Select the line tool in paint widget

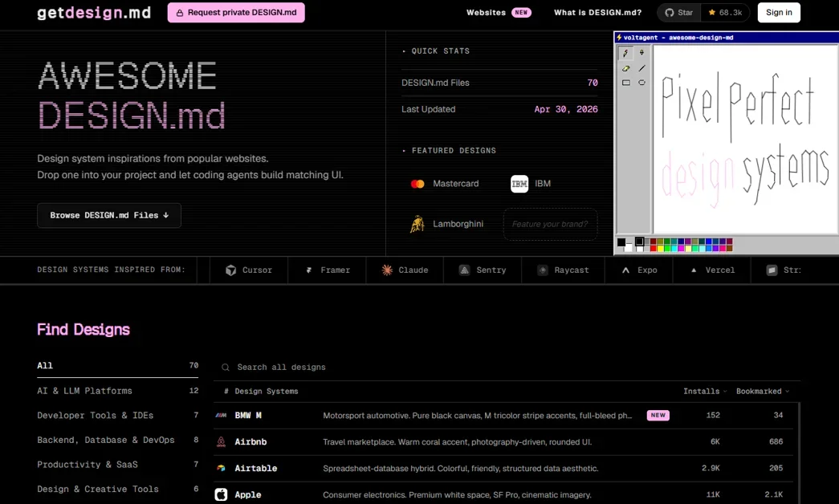[x=641, y=68]
